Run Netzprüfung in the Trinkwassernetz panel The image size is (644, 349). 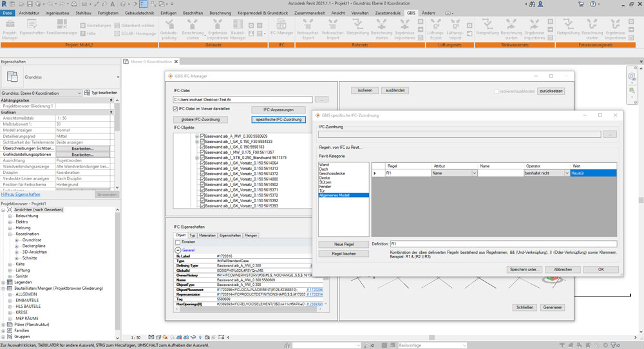(487, 27)
